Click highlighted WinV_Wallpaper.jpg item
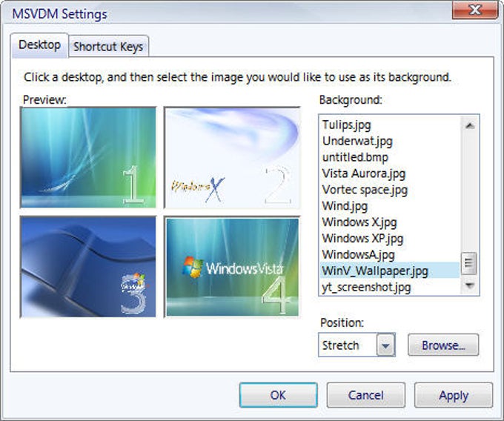Viewport: 504px width, 421px height. click(390, 271)
